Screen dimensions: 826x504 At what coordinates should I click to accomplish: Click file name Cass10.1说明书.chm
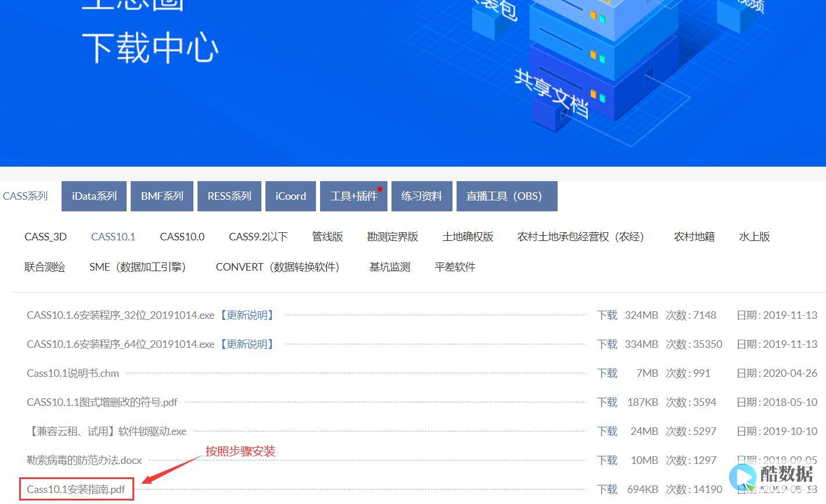tap(73, 373)
